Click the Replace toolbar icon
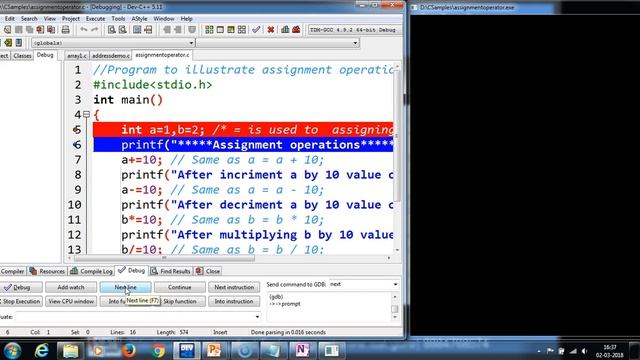The height and width of the screenshot is (360, 640). click(x=122, y=30)
